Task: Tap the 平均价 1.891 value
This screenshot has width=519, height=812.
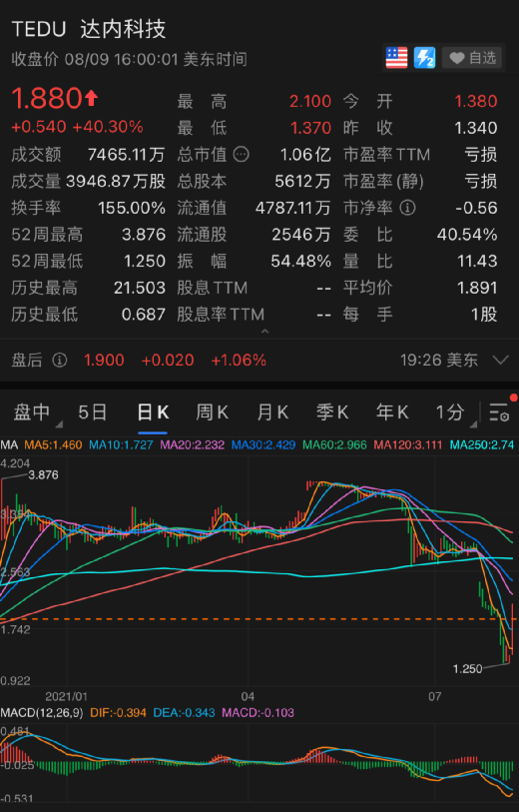Action: (x=477, y=288)
